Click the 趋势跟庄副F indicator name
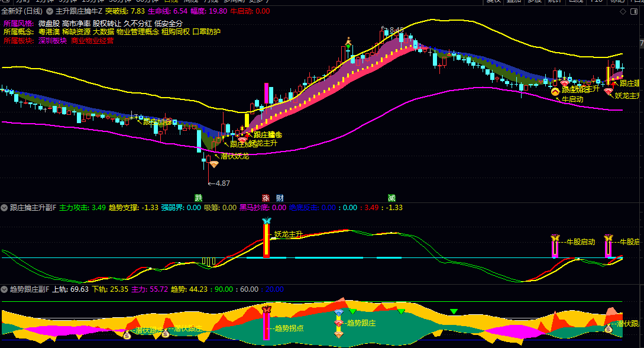Screen dimensions: 644x348 pos(30,289)
